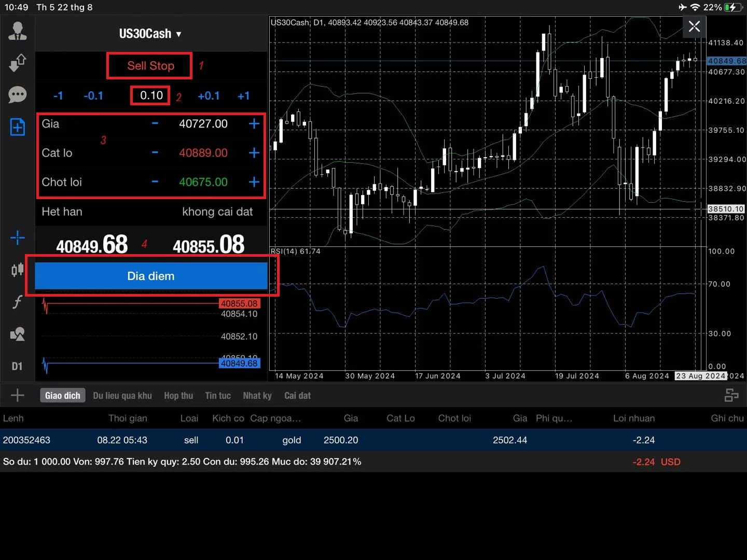747x560 pixels.
Task: Open the accounts profile icon in sidebar
Action: [x=18, y=31]
